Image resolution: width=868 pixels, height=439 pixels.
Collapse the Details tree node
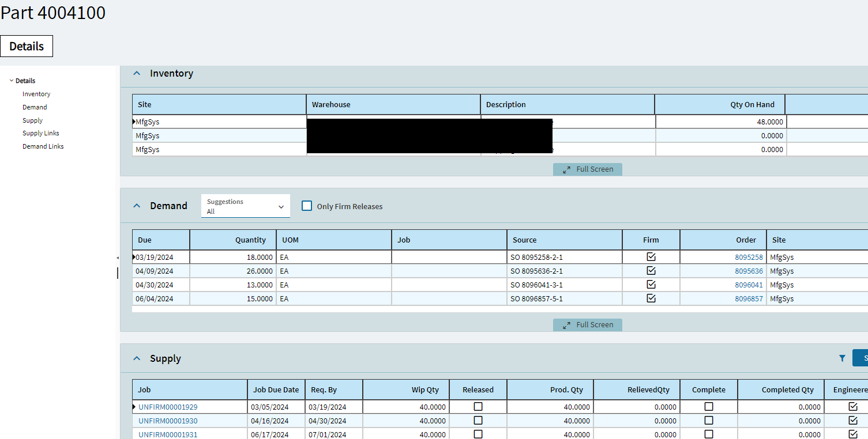coord(12,81)
